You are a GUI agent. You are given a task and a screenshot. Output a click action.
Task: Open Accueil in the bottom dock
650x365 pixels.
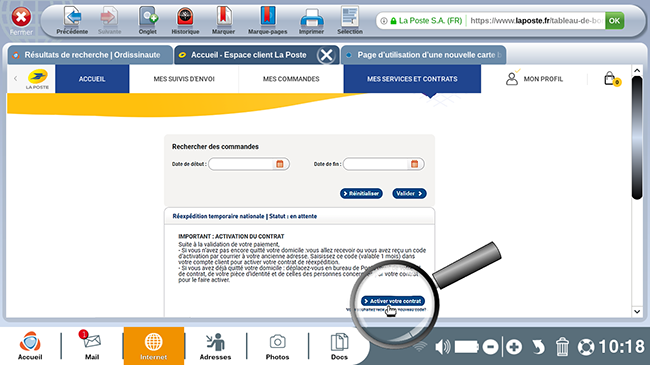pos(30,346)
